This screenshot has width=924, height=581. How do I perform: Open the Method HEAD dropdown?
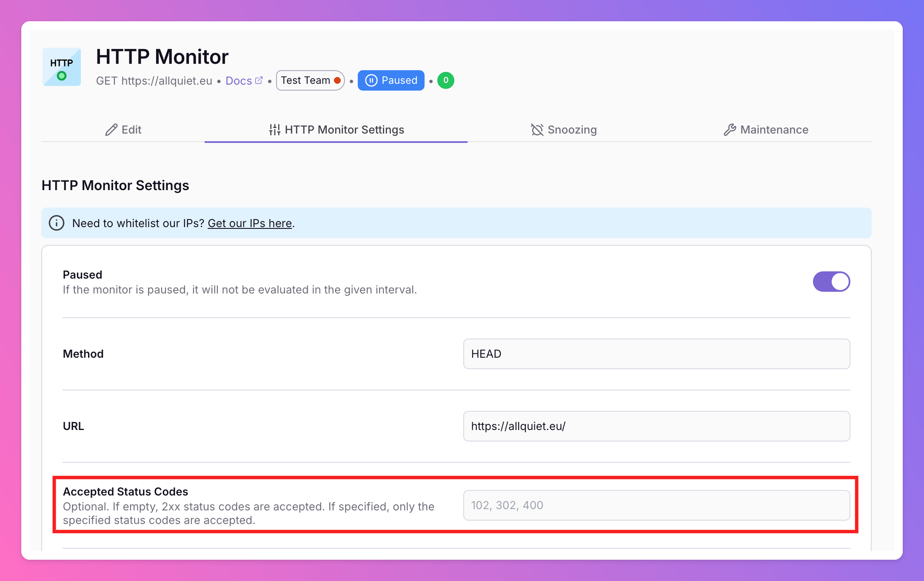[656, 354]
